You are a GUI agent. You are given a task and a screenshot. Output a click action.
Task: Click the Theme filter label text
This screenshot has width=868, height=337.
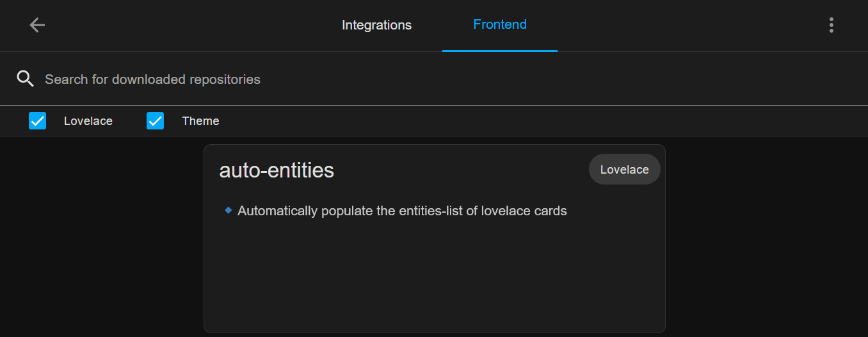pos(200,121)
